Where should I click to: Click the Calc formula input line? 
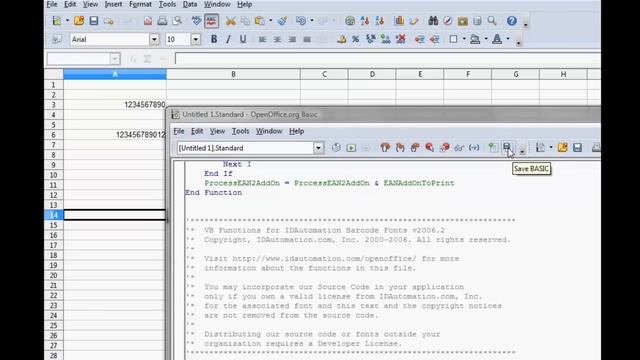click(x=387, y=59)
